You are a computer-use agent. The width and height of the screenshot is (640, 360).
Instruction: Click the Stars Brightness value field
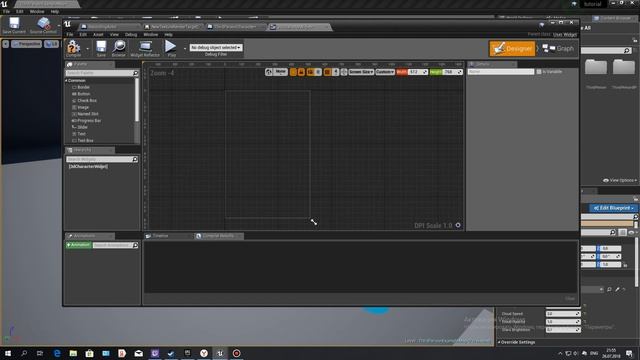563,329
